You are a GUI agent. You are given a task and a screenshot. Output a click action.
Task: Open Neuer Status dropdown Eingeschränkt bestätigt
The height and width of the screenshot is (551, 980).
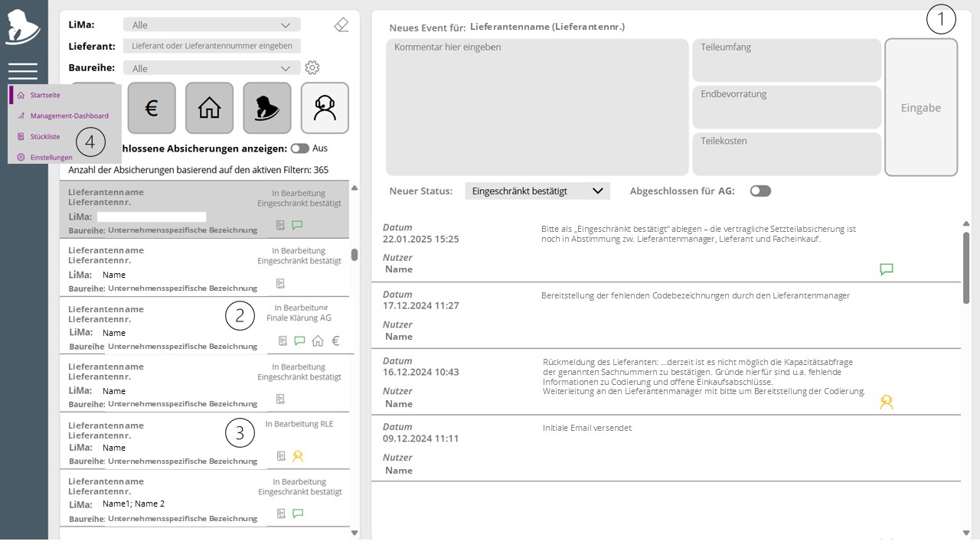tap(537, 191)
